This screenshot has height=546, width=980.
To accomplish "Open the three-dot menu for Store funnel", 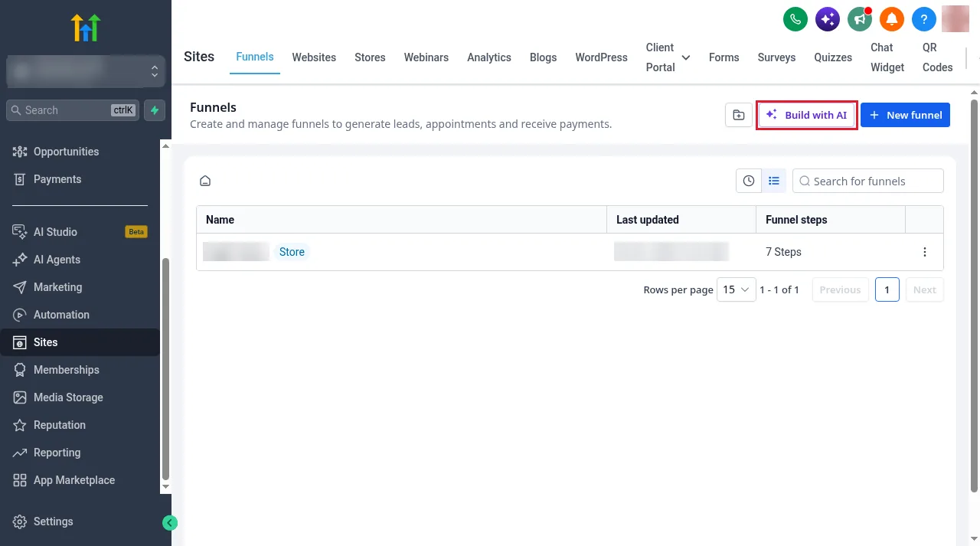I will [925, 252].
